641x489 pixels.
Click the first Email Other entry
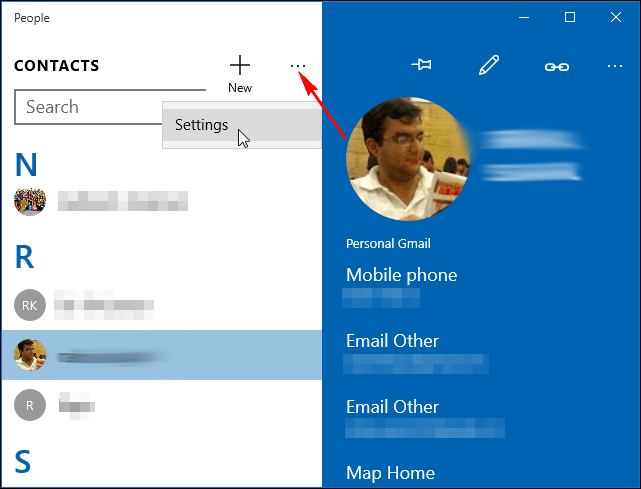(x=416, y=353)
